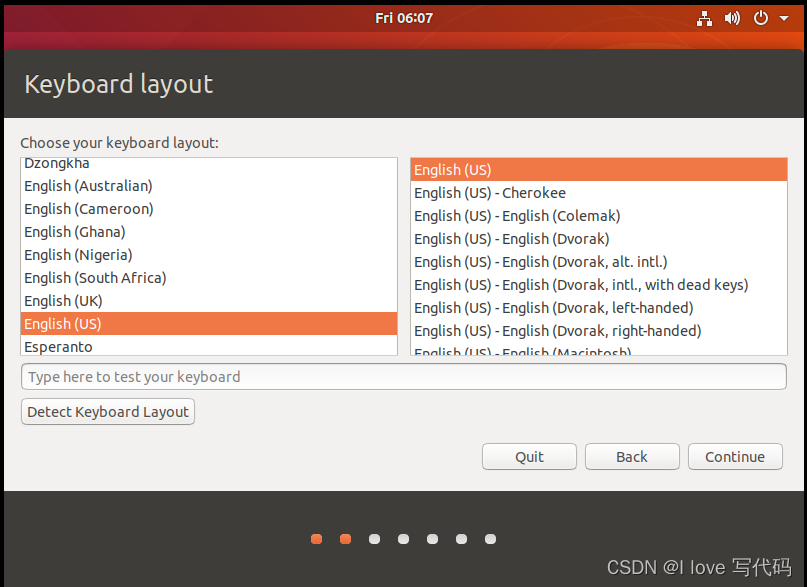
Task: Choose English (US) - Cherokee variant
Action: pyautogui.click(x=599, y=193)
